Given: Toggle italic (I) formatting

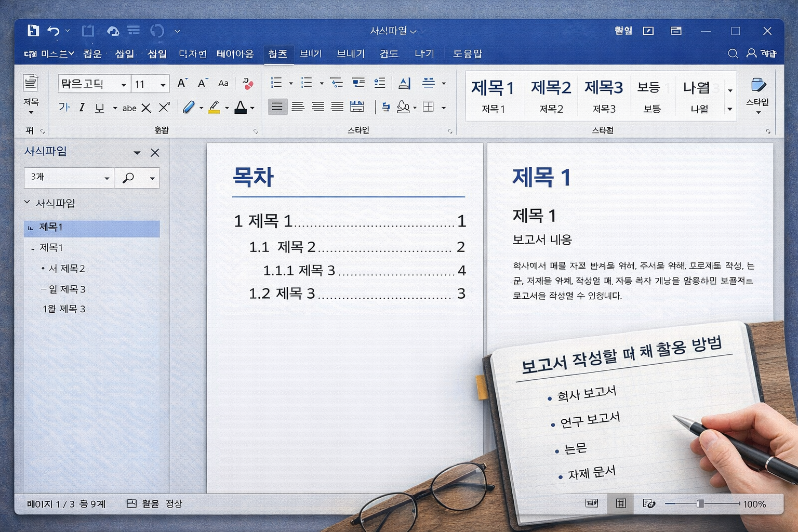Looking at the screenshot, I should click(82, 108).
